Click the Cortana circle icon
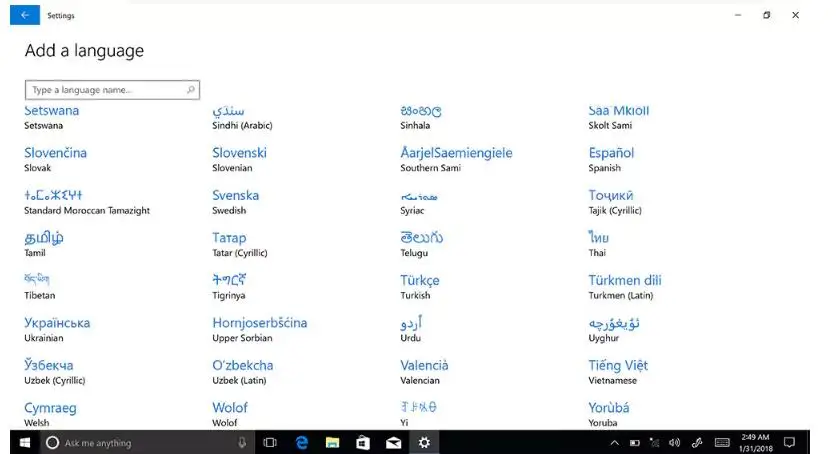Screen dimensions: 837x454 click(52, 442)
